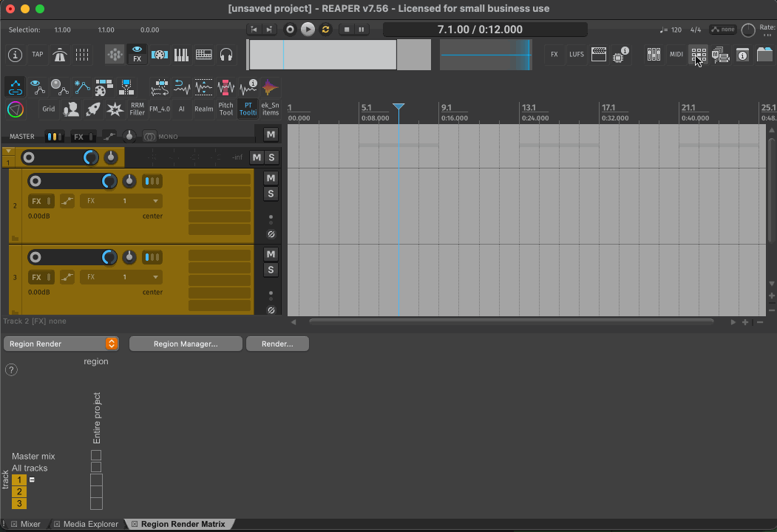Screen dimensions: 777x532
Task: Click the 9.1 timeline ruler mark
Action: 446,107
